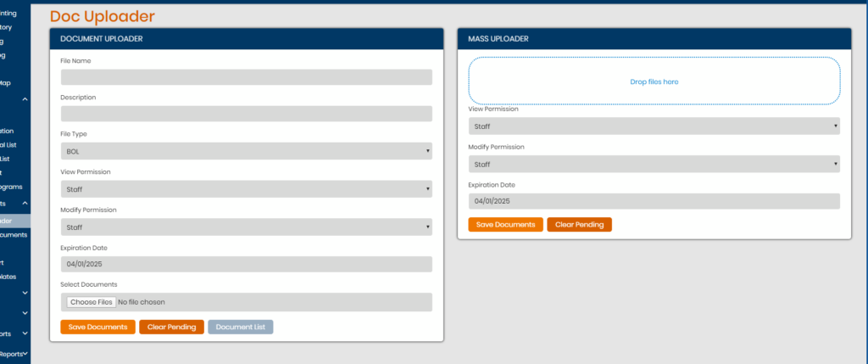Click the Choose Files button
This screenshot has height=364, width=868.
coord(92,302)
